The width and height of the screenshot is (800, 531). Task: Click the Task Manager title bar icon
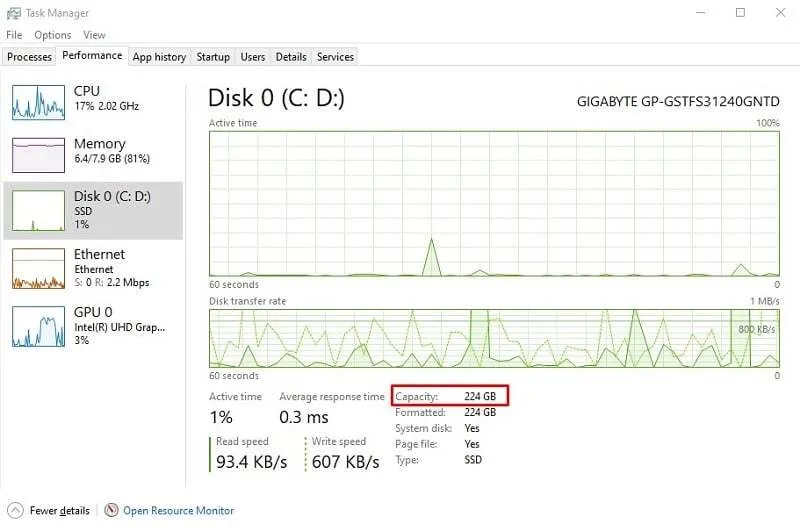[14, 13]
